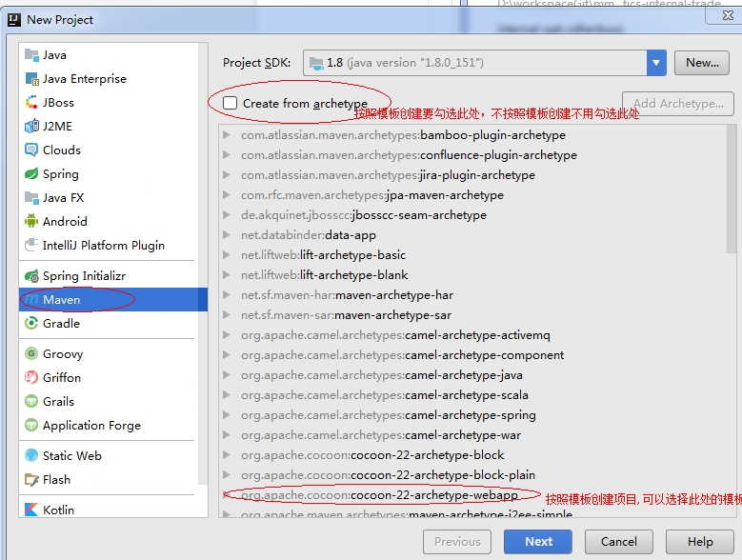Select camel-archetype-spring archetype
This screenshot has height=560, width=742.
tap(388, 415)
